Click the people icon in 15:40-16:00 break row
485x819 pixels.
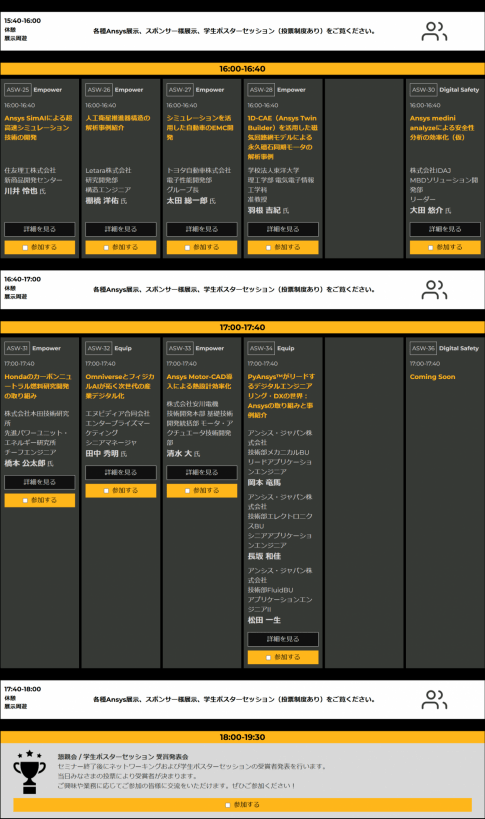(434, 31)
